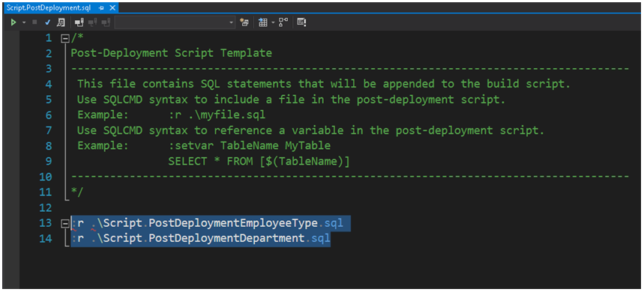Viewport: 644px width, 292px height.
Task: Open the Execute button dropdown arrow
Action: click(x=24, y=22)
